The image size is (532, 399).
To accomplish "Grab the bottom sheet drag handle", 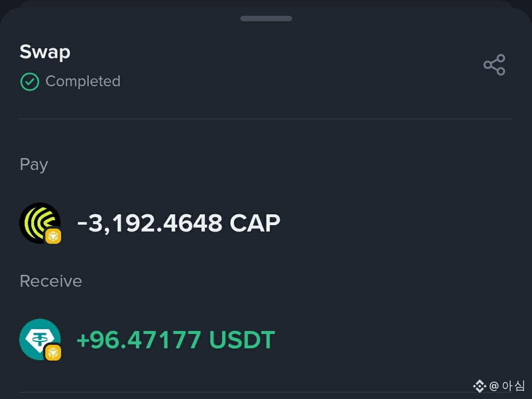I will pos(266,18).
